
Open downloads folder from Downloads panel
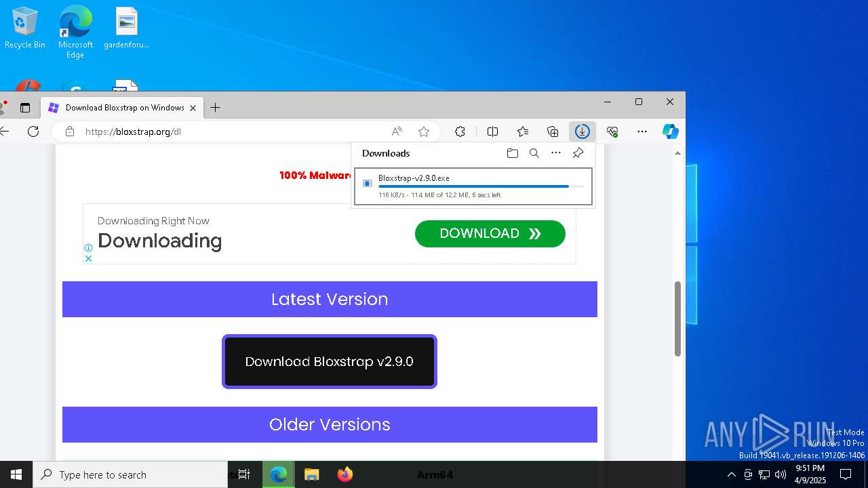click(x=513, y=153)
